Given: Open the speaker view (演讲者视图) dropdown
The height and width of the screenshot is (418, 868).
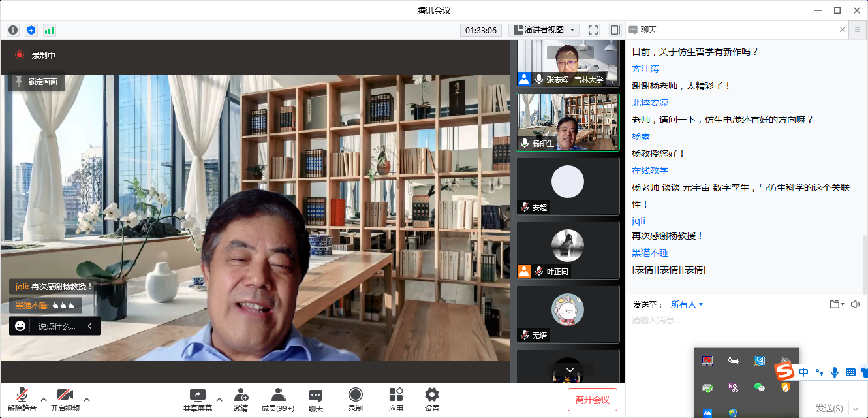Looking at the screenshot, I should click(544, 30).
